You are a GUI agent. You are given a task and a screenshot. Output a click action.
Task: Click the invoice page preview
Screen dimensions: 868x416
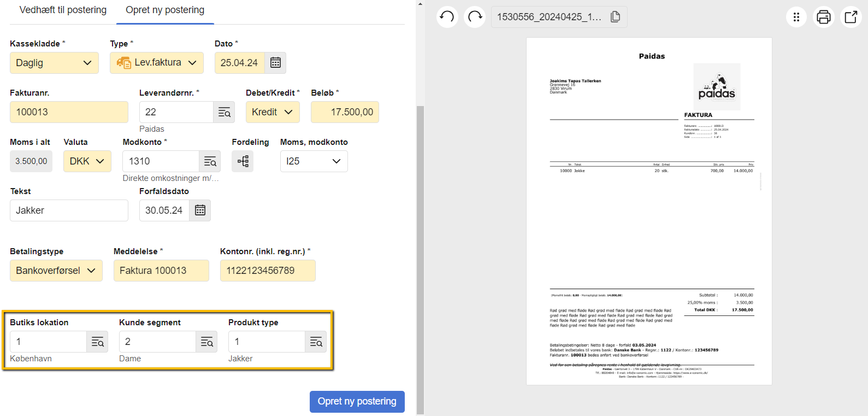tap(648, 211)
